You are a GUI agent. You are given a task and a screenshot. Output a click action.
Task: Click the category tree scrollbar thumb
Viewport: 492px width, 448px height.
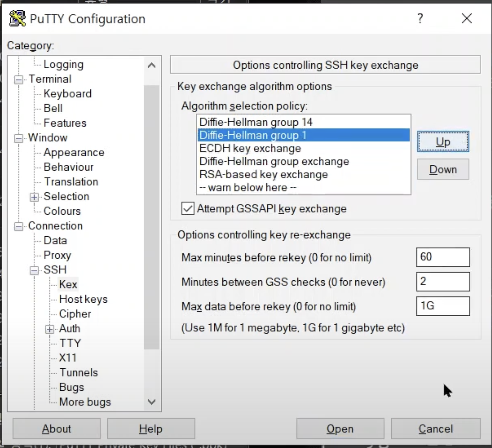click(x=151, y=217)
